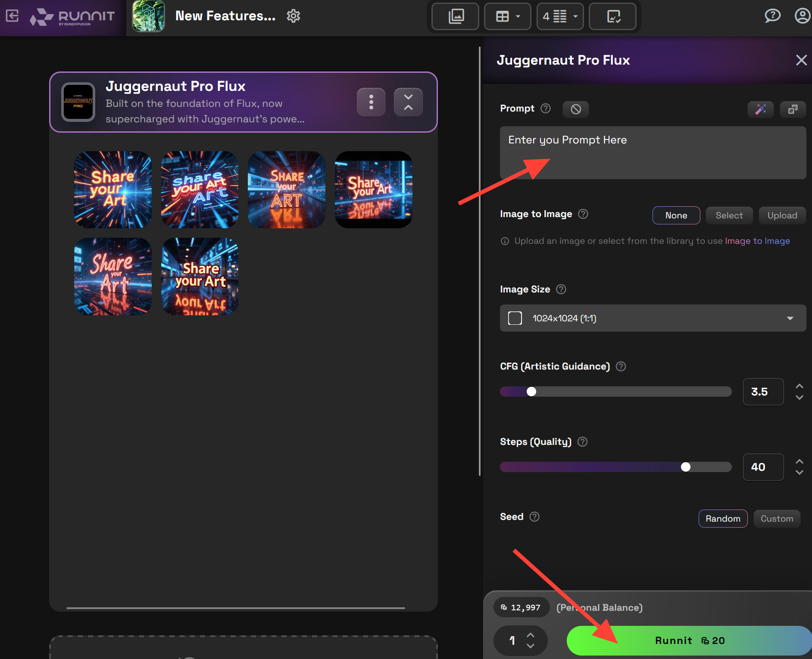The image size is (812, 659).
Task: Click the Image to Image link text
Action: click(x=757, y=241)
